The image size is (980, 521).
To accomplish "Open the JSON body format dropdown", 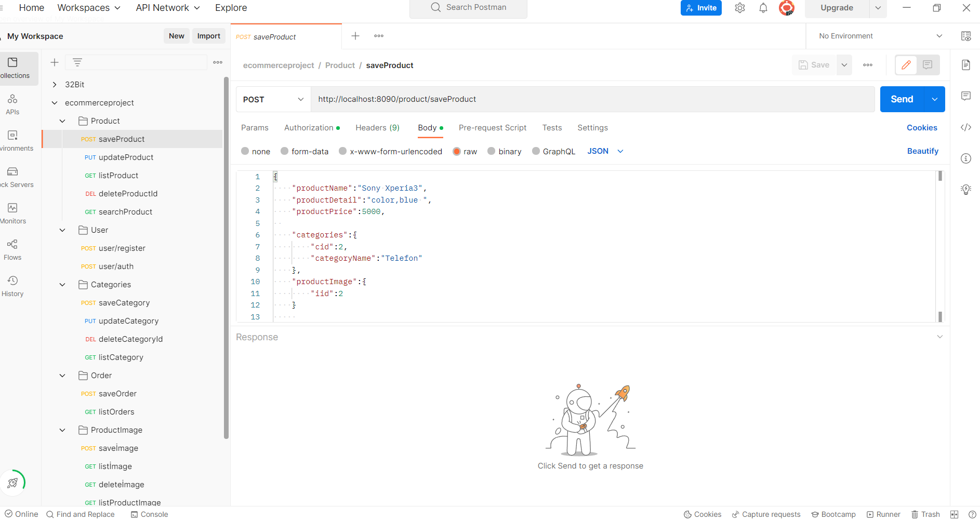I will click(x=604, y=151).
